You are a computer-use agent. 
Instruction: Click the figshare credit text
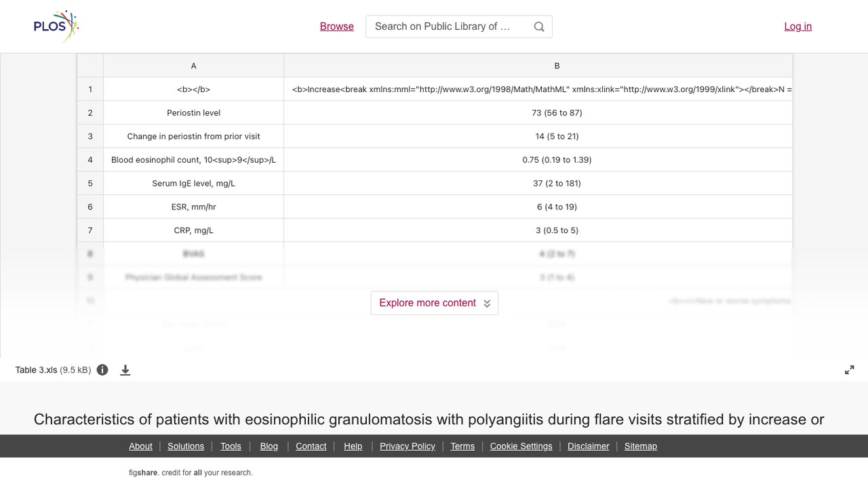pyautogui.click(x=191, y=472)
